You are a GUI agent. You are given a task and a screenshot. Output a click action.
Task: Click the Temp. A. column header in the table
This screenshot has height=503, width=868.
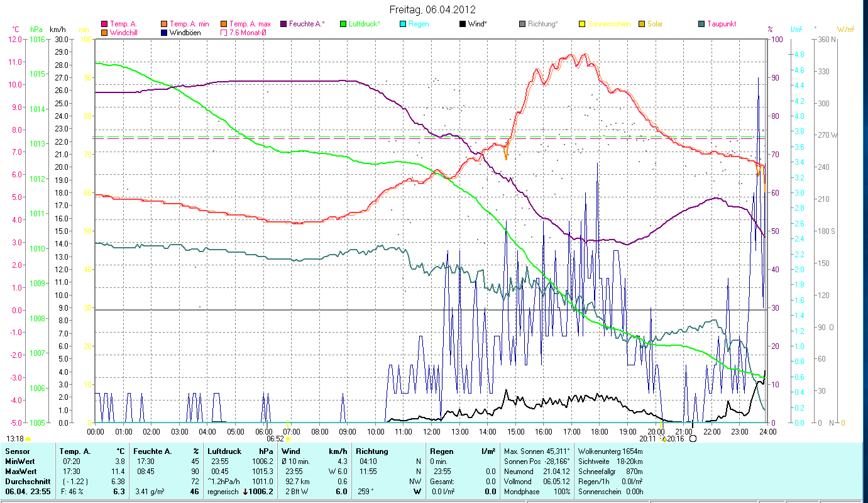click(x=75, y=451)
